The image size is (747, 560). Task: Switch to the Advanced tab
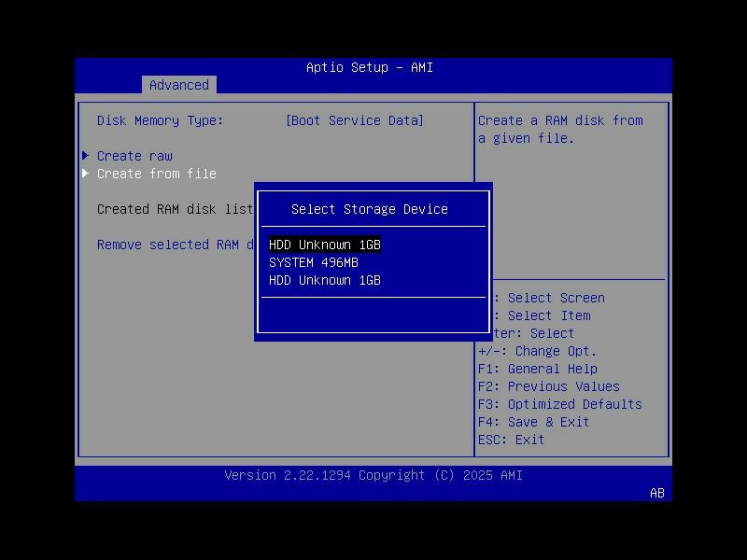pos(178,85)
